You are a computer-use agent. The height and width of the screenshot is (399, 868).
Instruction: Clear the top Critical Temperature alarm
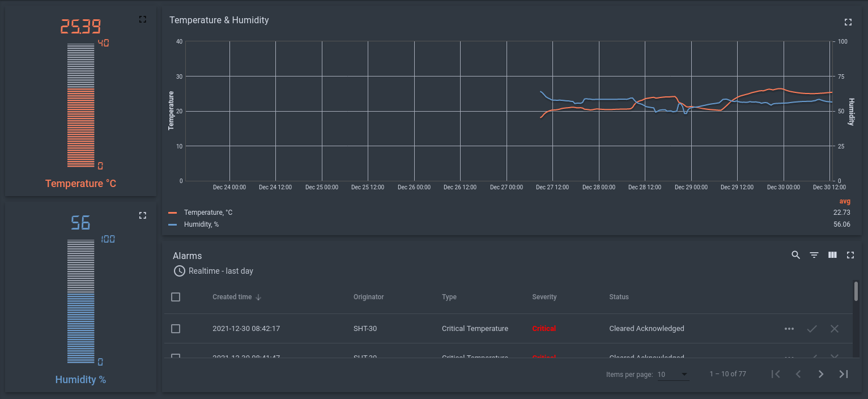click(834, 328)
